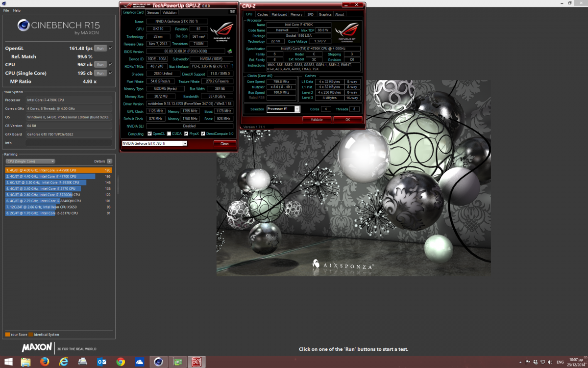Open GPU selection dropdown NVIDIA GeForce GTX 780 Ti
The image size is (588, 368).
point(154,143)
